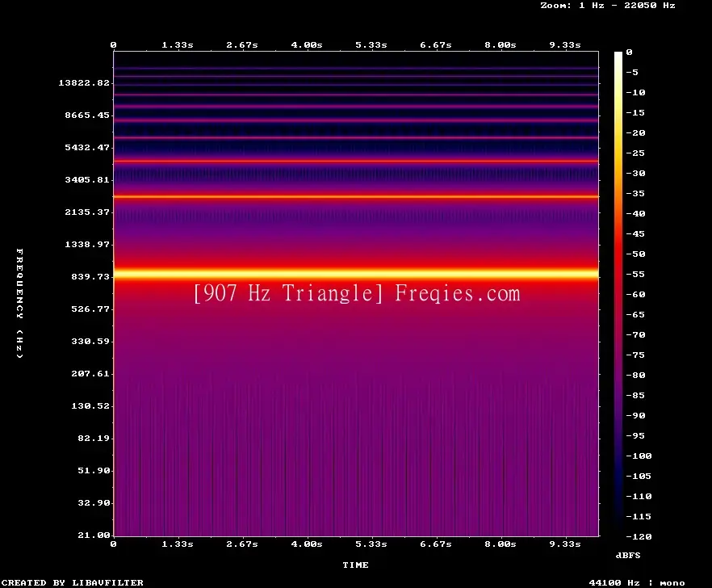Click the "44100 Hz : mono" sample-rate label

pyautogui.click(x=637, y=582)
